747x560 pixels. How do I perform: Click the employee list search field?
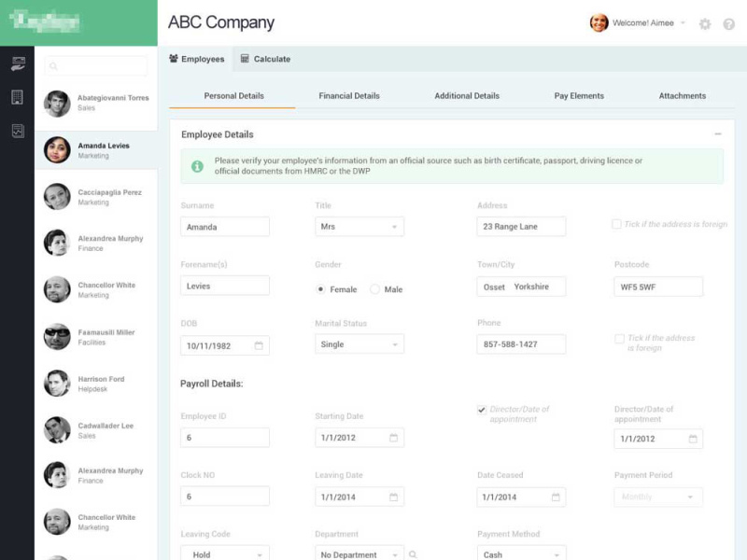click(97, 66)
